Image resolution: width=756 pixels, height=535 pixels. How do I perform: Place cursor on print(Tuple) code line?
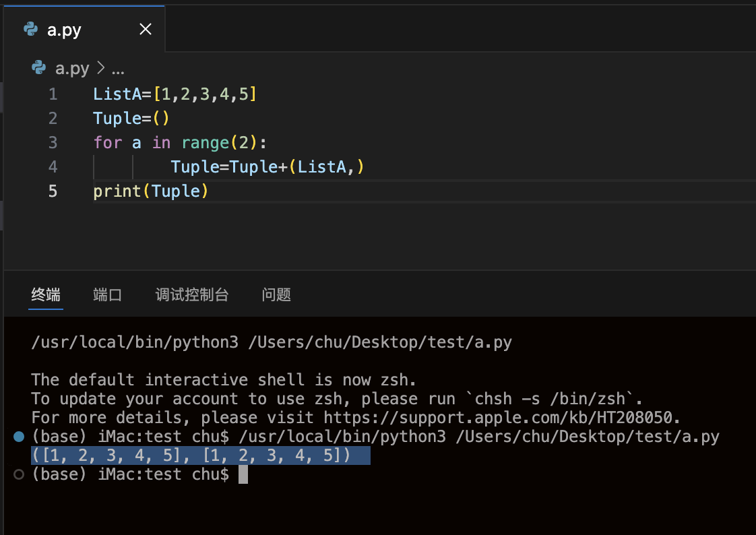click(x=151, y=191)
